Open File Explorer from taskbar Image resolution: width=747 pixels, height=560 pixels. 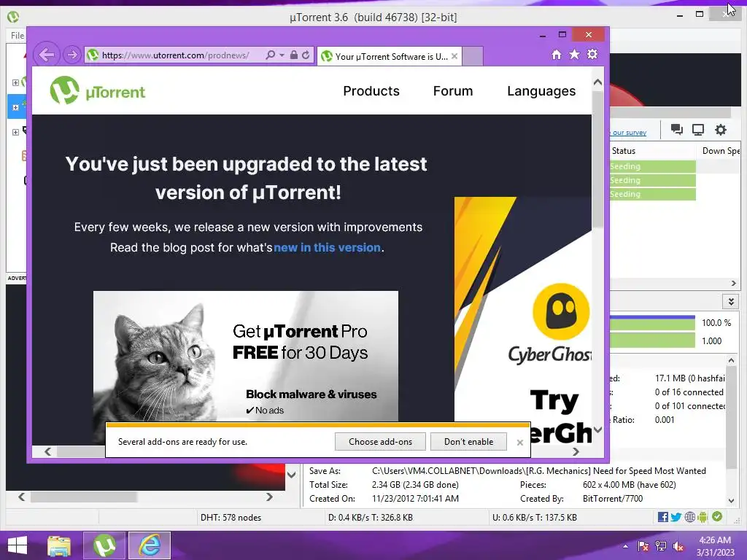59,545
